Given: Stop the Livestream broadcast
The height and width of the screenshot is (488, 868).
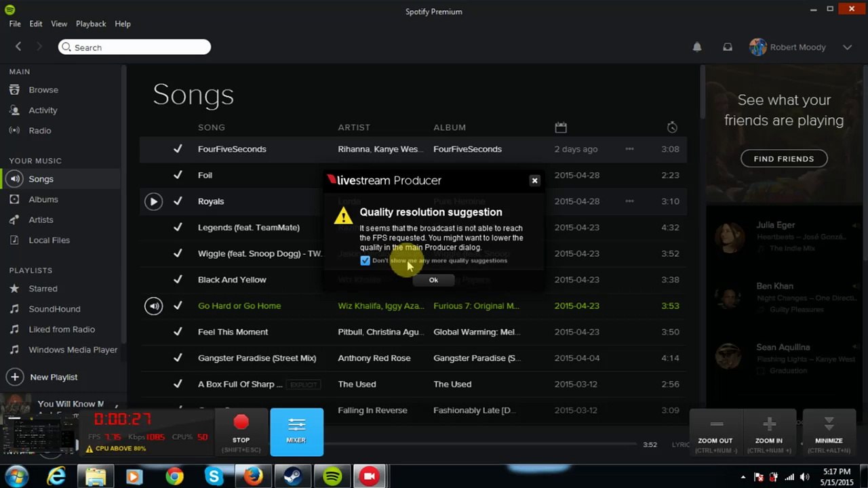Looking at the screenshot, I should [241, 431].
